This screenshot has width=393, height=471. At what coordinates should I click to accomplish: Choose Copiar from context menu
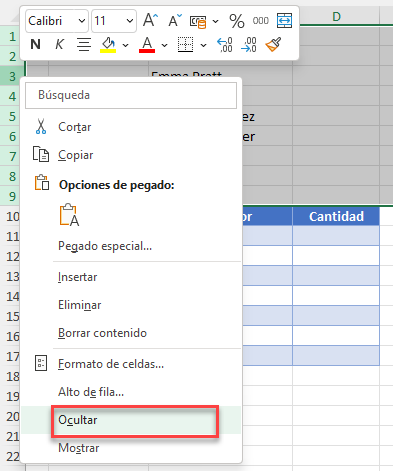[131, 155]
